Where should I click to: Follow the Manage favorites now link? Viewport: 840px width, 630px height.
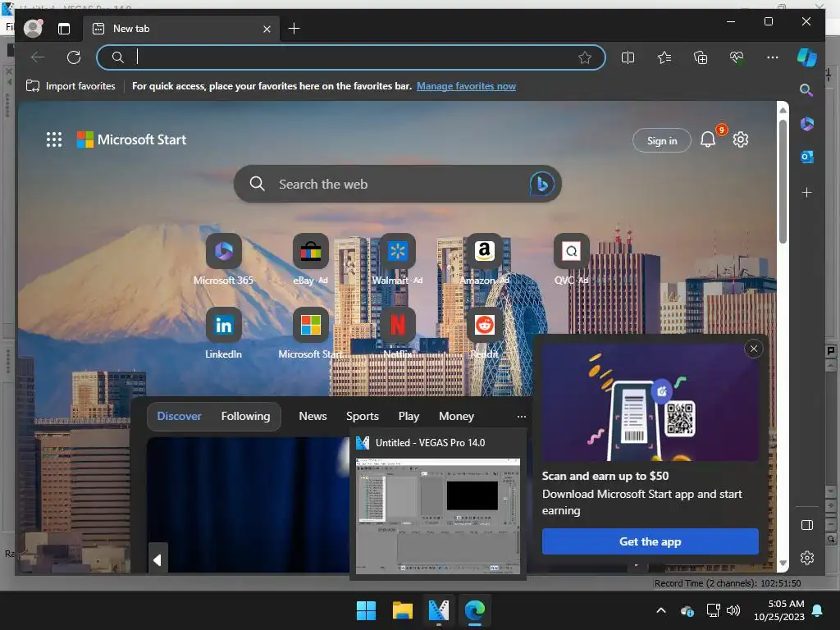(466, 85)
